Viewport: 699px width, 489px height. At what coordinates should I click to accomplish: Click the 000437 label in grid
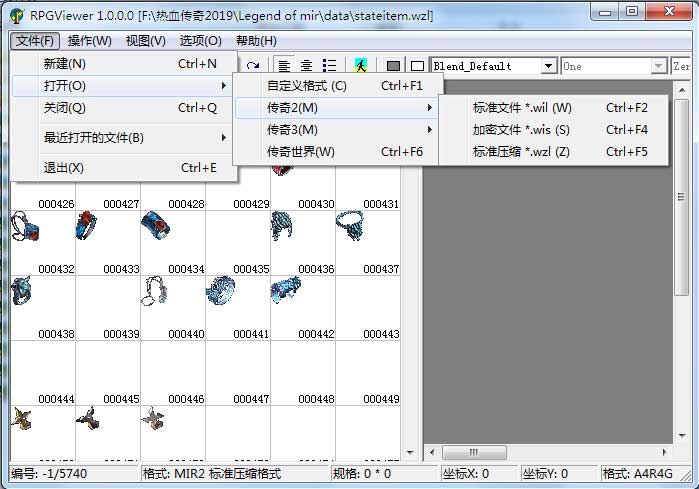tap(381, 269)
